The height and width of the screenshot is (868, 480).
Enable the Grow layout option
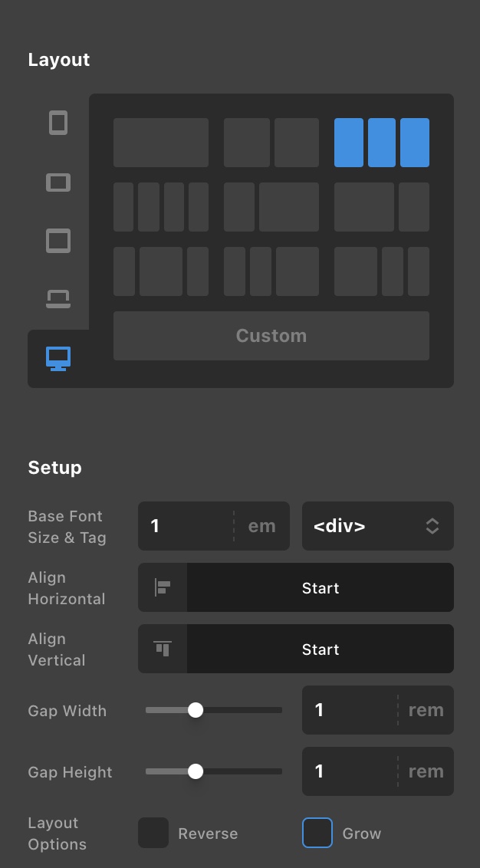pos(317,833)
